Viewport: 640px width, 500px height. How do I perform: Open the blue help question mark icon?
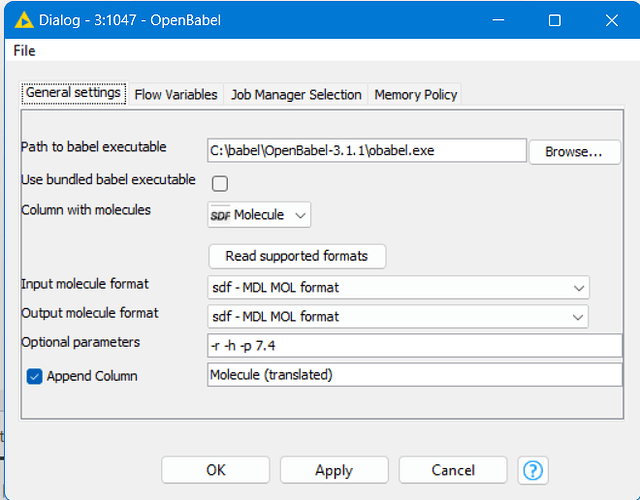(x=533, y=470)
